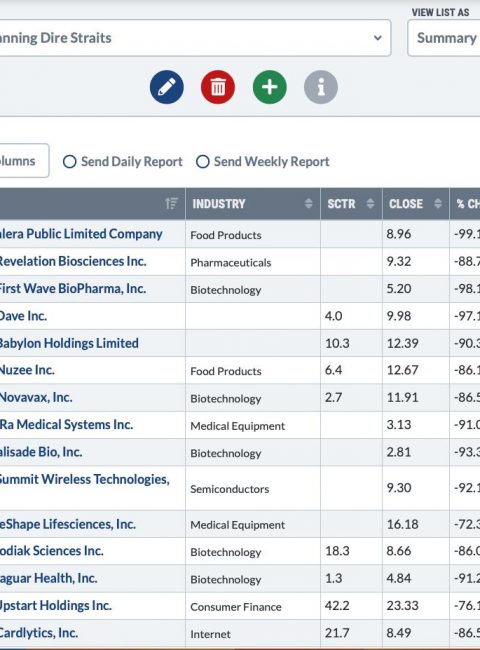Open ReShape Lifesciences, Inc. link

point(68,524)
